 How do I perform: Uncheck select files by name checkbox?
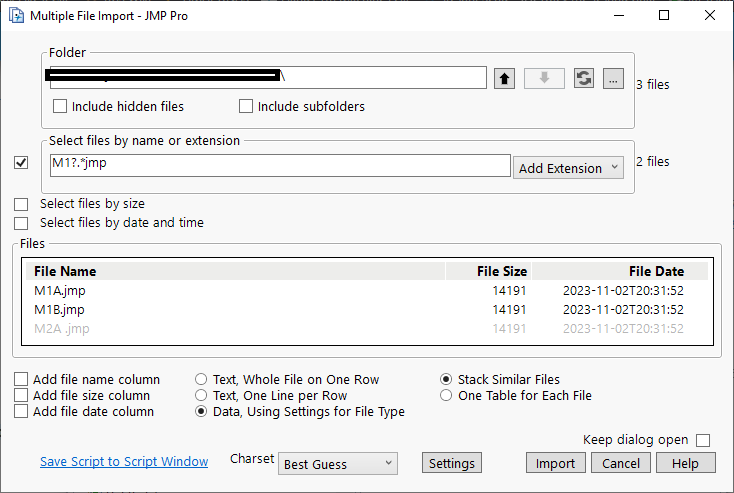tap(21, 162)
